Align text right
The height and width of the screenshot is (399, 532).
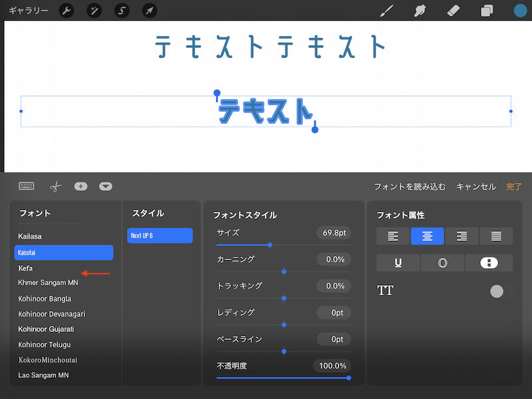tap(462, 236)
